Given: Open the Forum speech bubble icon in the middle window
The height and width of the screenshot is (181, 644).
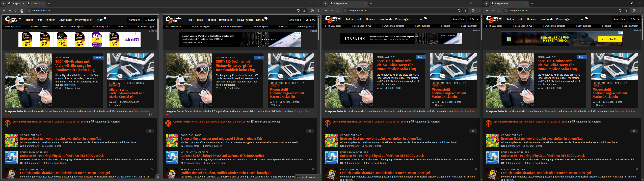Looking at the screenshot, I should click(x=425, y=18).
